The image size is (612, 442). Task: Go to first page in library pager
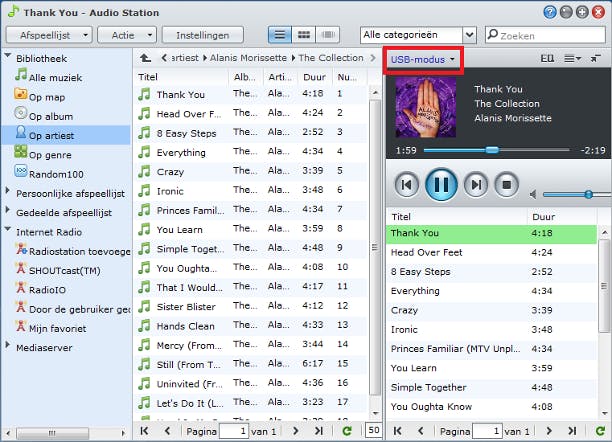(144, 431)
